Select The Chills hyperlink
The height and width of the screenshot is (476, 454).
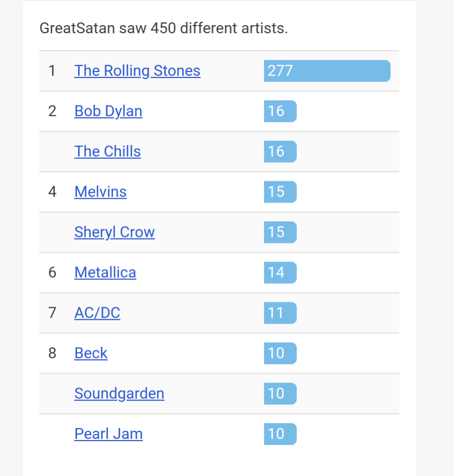coord(107,152)
